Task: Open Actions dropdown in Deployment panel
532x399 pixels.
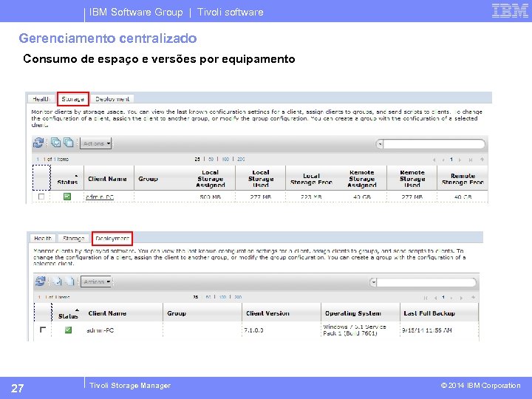Action: pos(96,282)
